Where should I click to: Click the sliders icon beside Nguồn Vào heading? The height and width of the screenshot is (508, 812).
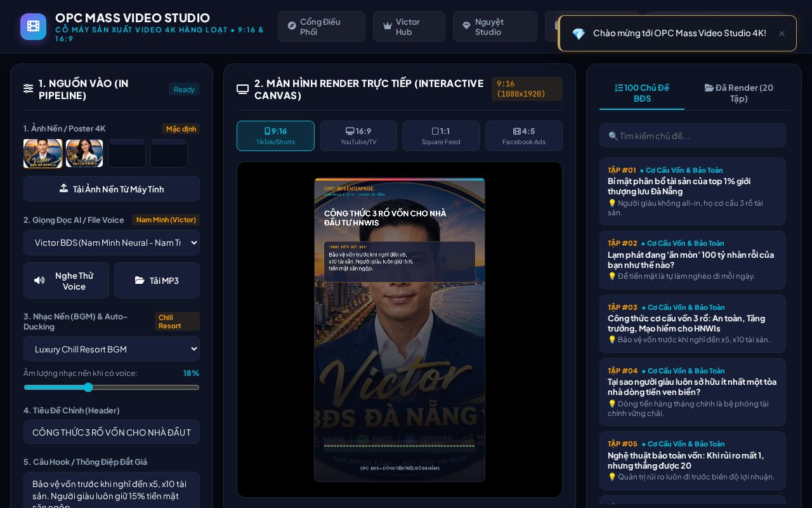coord(29,89)
